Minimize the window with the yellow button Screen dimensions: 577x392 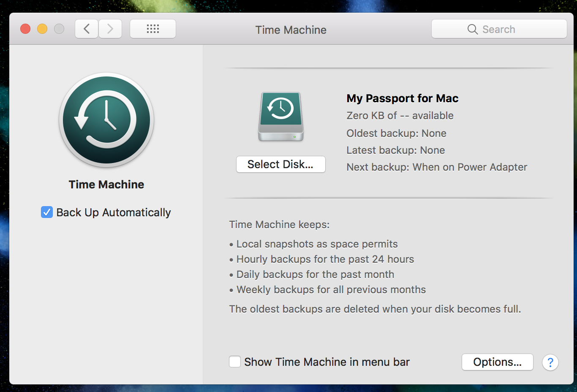42,29
